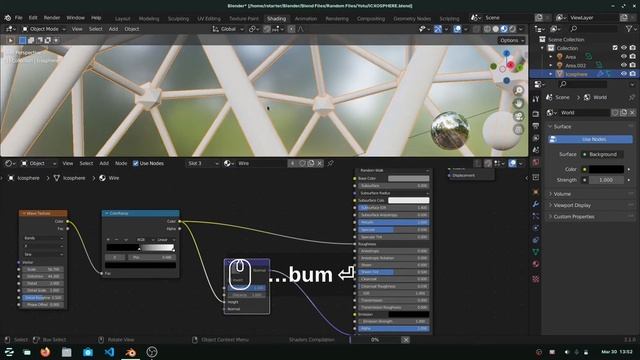Screen dimensions: 640x360
Task: Enable solid viewport shading
Action: click(496, 29)
